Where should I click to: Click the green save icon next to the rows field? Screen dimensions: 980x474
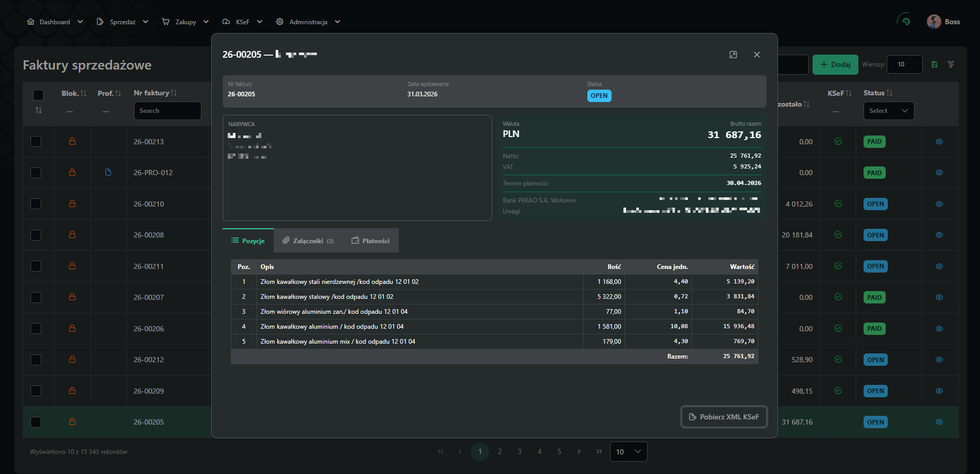click(934, 64)
